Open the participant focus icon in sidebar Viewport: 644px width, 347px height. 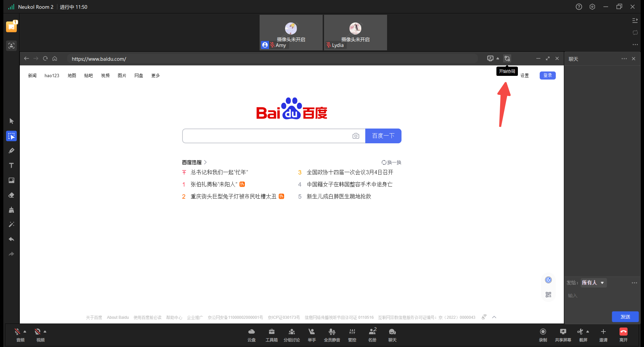point(11,46)
